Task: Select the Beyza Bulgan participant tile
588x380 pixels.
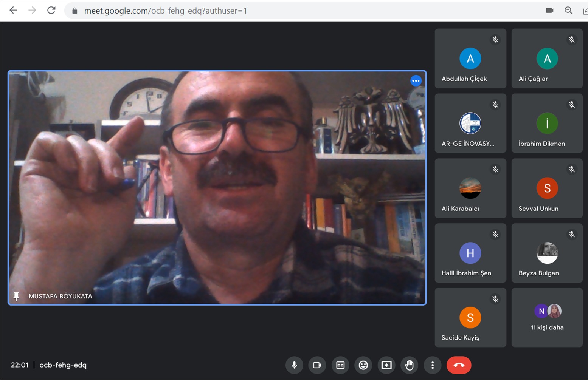Action: 547,253
